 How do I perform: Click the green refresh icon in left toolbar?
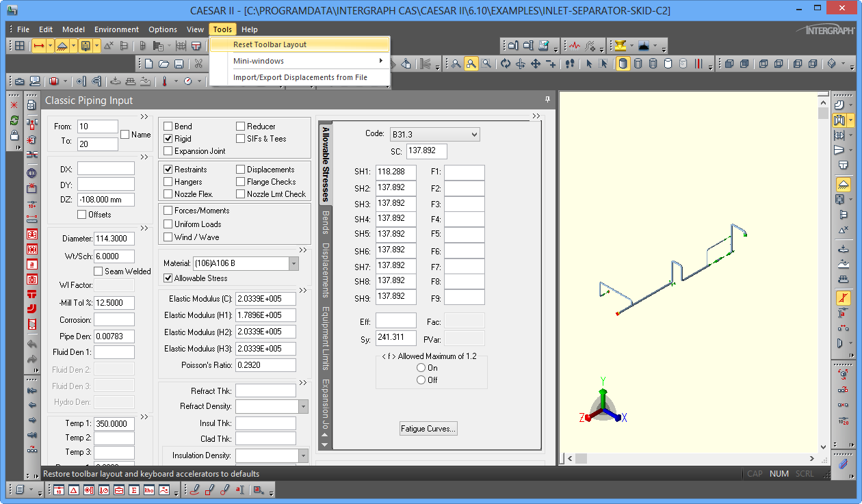tap(14, 120)
